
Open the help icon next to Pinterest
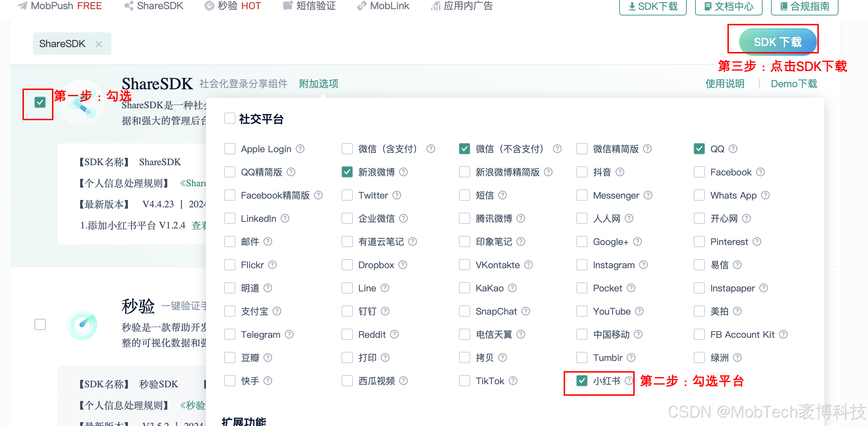click(757, 241)
